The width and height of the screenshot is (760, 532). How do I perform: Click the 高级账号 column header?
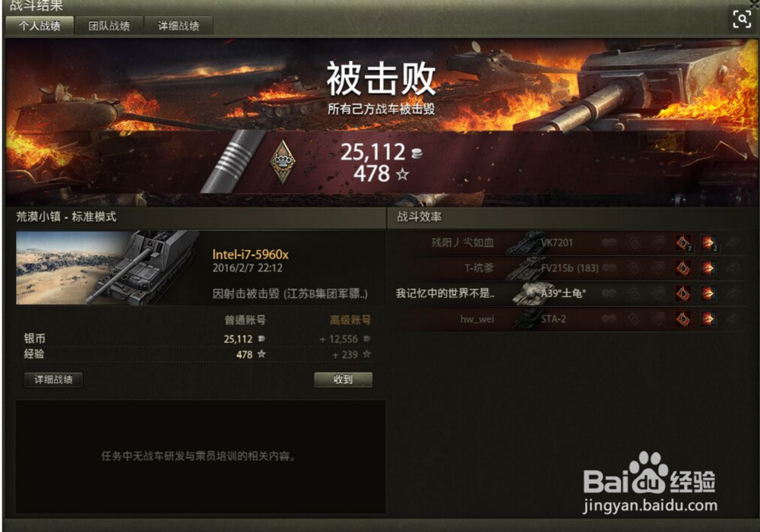click(x=350, y=320)
